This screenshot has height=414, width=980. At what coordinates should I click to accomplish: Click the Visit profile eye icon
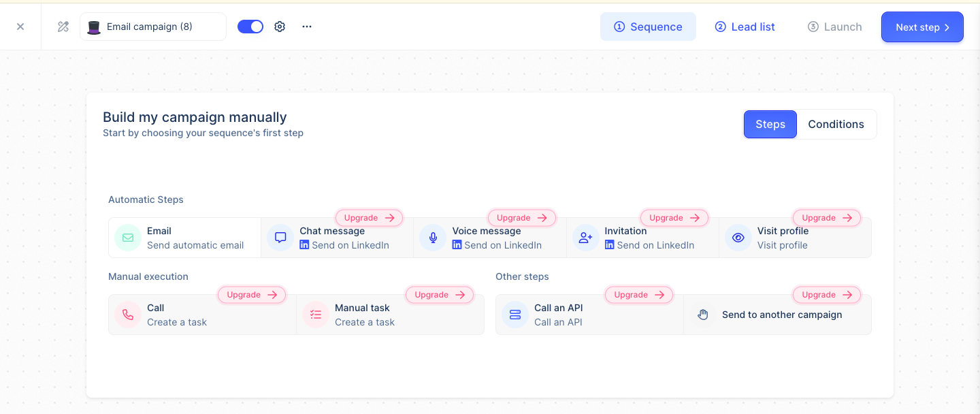[x=738, y=238]
